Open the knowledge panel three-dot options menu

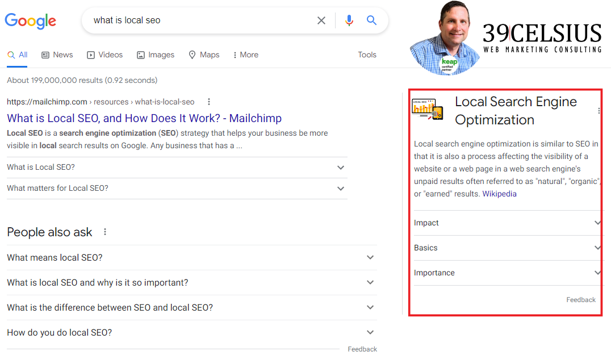pos(599,111)
